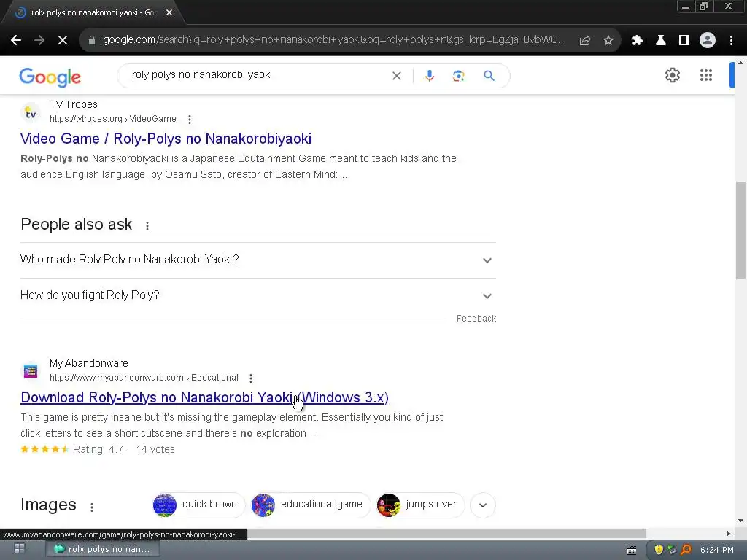This screenshot has height=560, width=747.
Task: Open more options for My Abandonware result
Action: point(251,378)
